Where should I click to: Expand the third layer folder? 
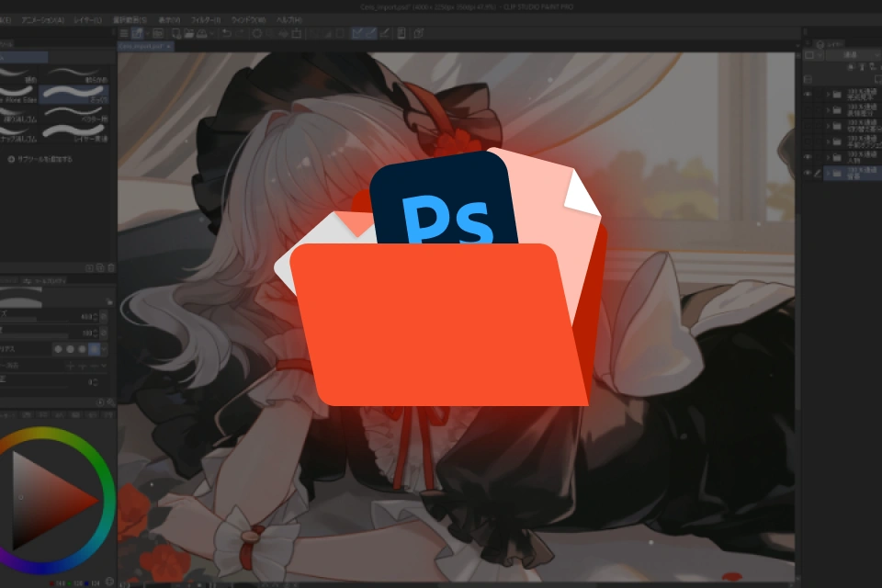click(829, 126)
